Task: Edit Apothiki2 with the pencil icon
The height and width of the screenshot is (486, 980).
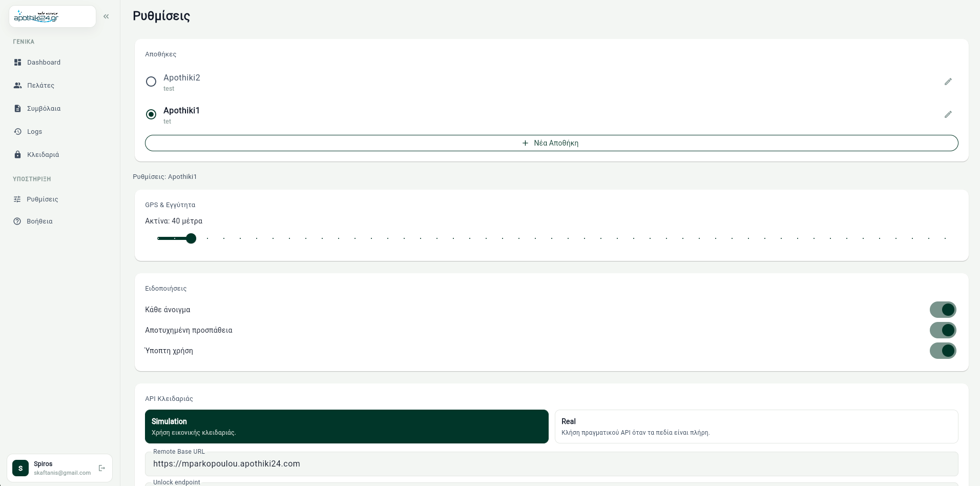Action: click(x=948, y=82)
